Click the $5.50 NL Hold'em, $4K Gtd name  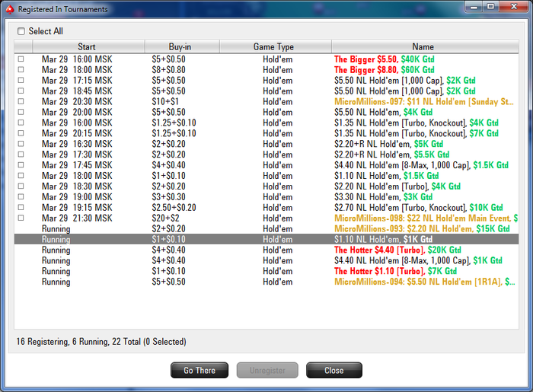383,112
